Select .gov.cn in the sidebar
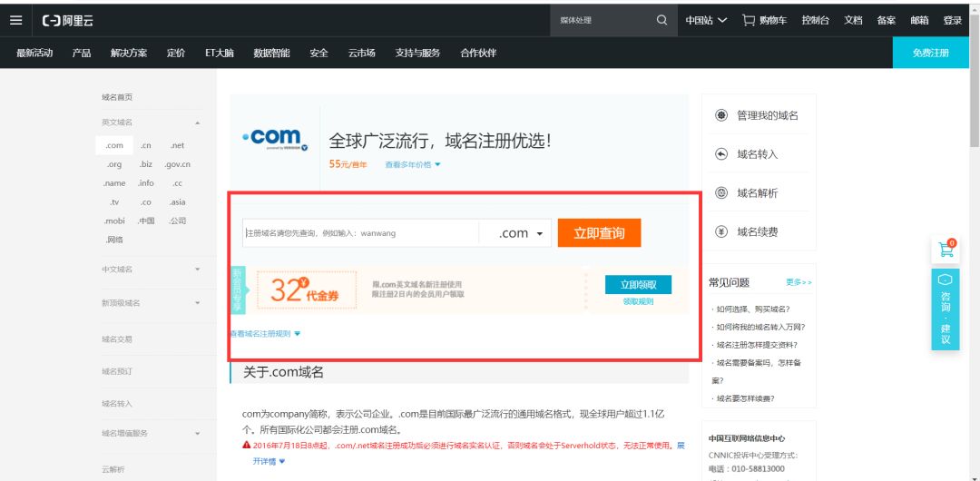The height and width of the screenshot is (481, 980). (178, 164)
